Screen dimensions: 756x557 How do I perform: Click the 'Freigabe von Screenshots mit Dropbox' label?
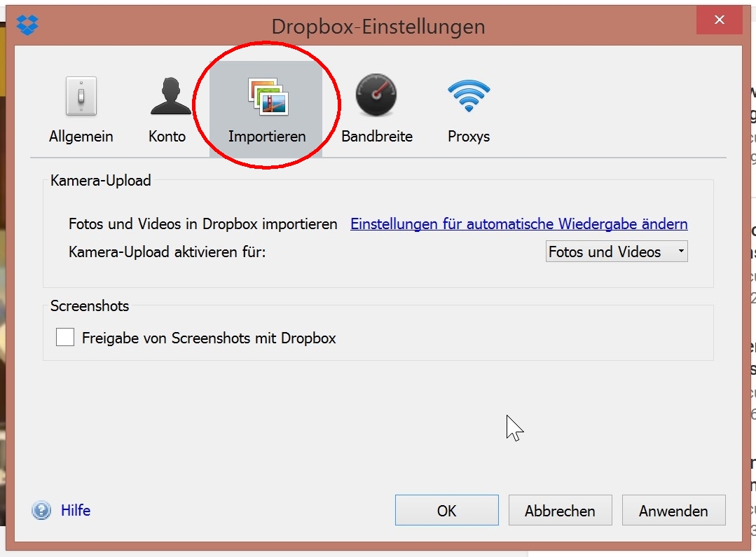point(209,338)
